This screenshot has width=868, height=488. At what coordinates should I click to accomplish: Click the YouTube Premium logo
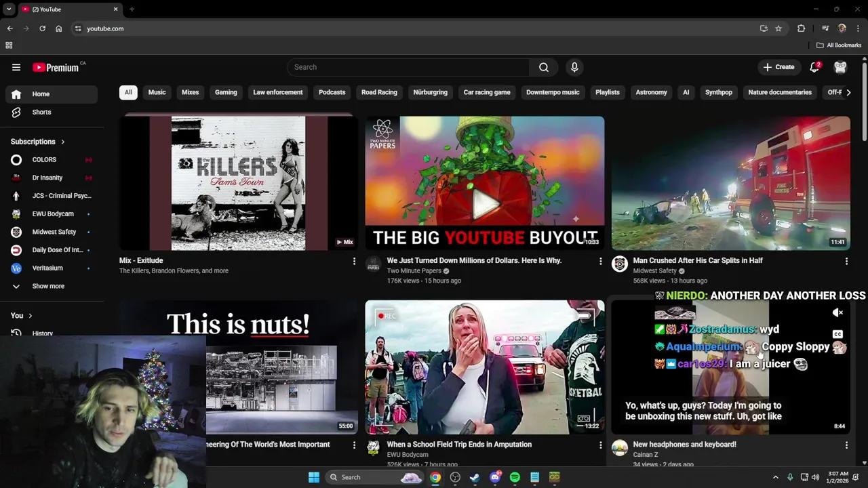click(x=56, y=67)
